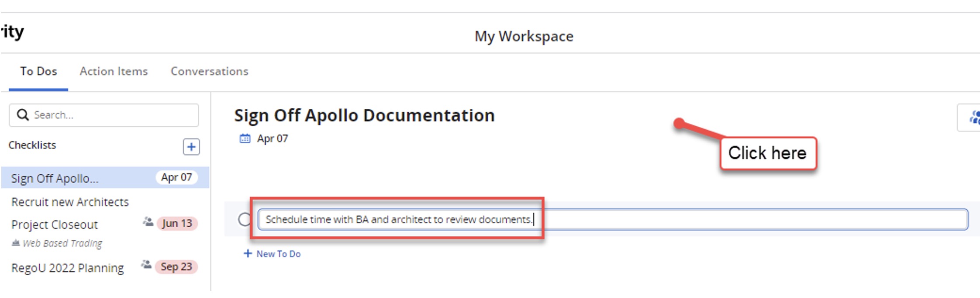
Task: Add an item with New To Do
Action: pos(272,254)
